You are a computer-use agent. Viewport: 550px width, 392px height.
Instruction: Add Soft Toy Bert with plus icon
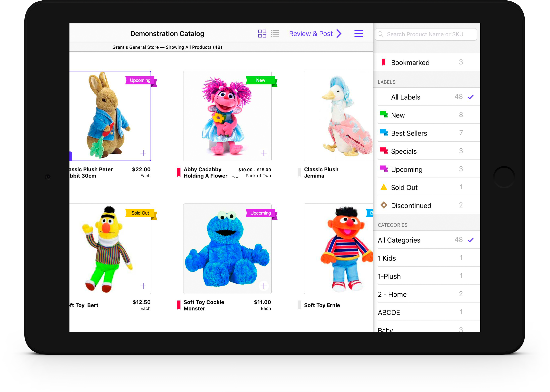[143, 286]
